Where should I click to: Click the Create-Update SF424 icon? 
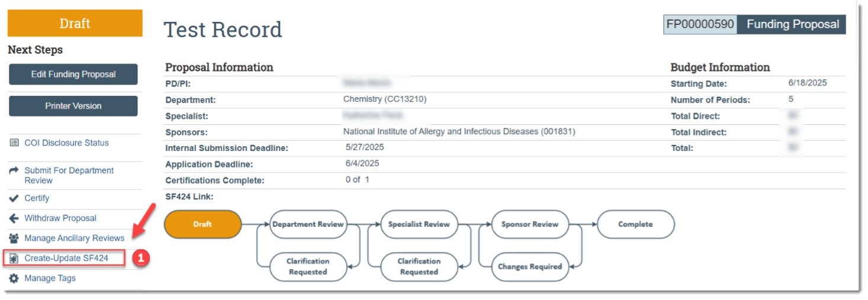click(x=14, y=259)
